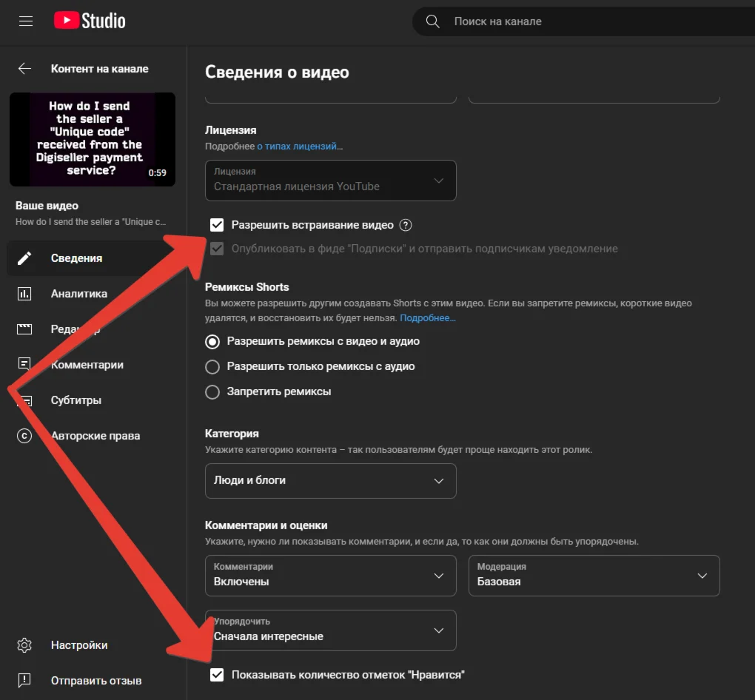This screenshot has width=755, height=700.
Task: Click the YouTube Studio logo
Action: (90, 21)
